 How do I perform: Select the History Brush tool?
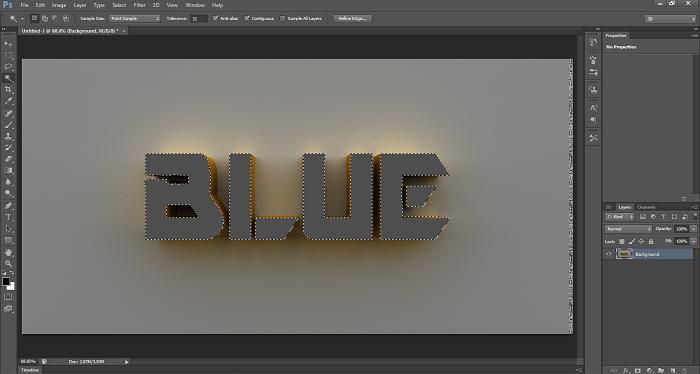coord(8,148)
